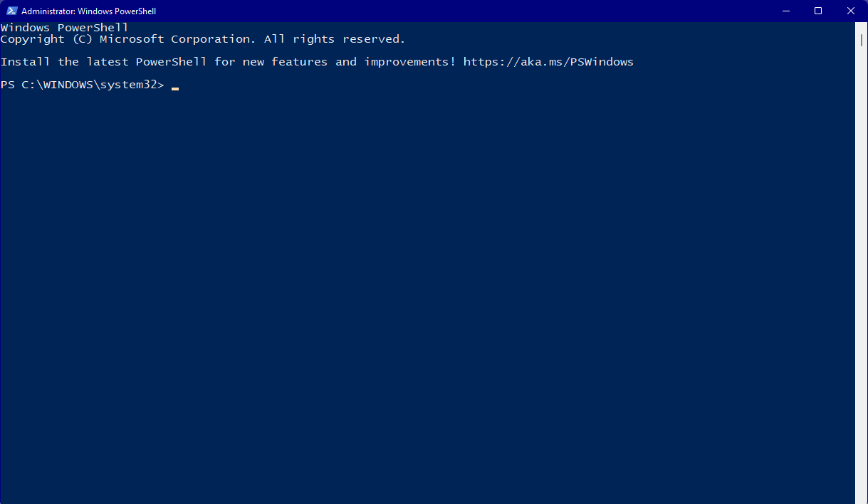Click the 'Windows PowerShell' first output line
This screenshot has height=504, width=868.
point(65,28)
